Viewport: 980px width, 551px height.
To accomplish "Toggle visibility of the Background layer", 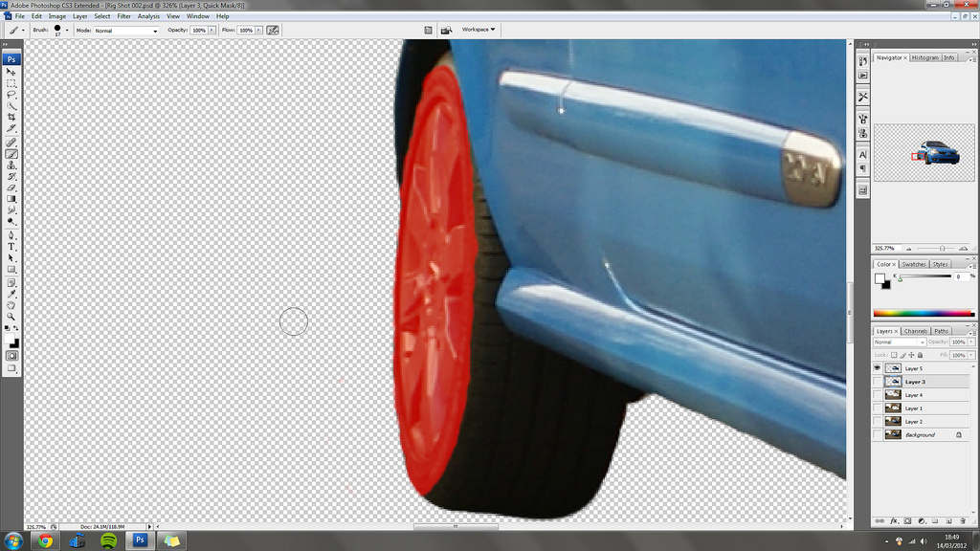I will tap(877, 435).
